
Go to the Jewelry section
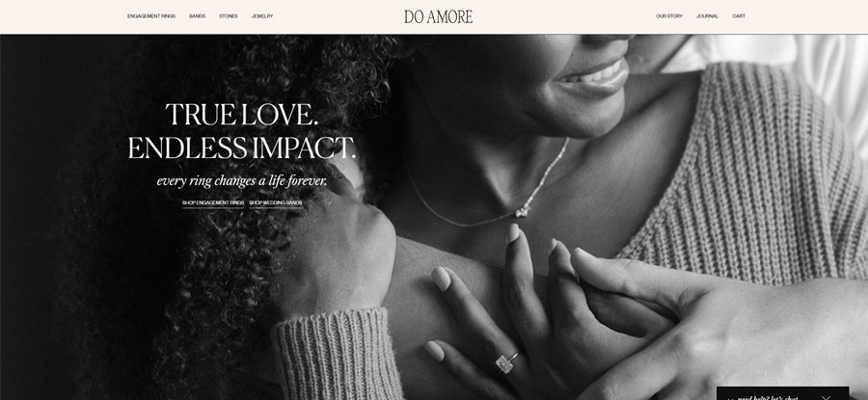(x=261, y=16)
